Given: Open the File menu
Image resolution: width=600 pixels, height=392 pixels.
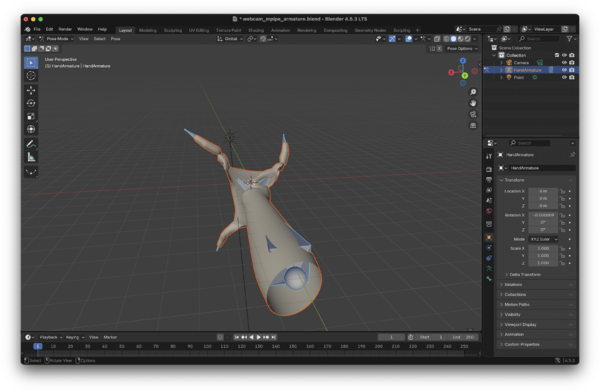Looking at the screenshot, I should 37,29.
